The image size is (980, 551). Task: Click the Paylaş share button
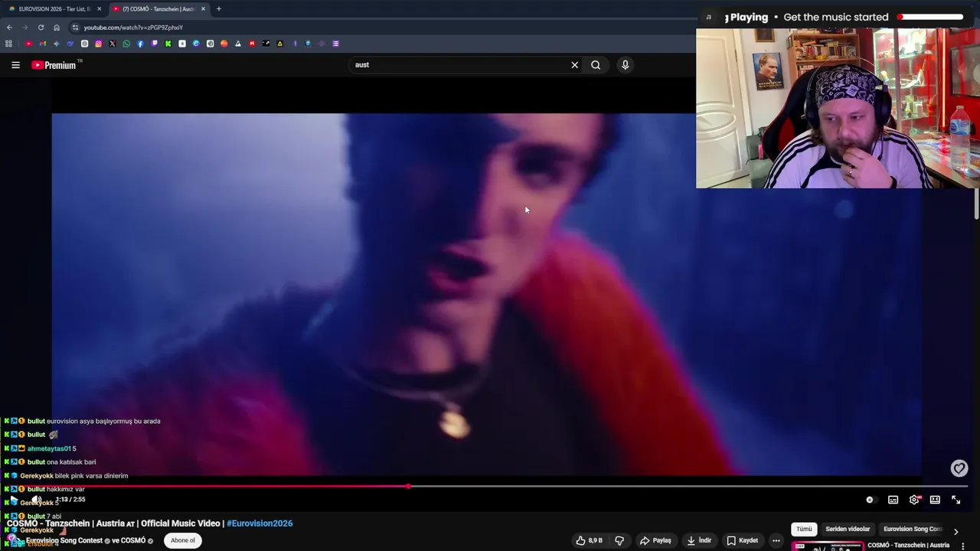click(655, 540)
